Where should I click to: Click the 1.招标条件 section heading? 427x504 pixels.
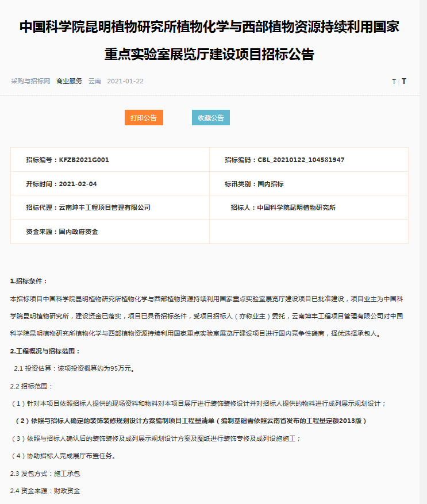[29, 281]
